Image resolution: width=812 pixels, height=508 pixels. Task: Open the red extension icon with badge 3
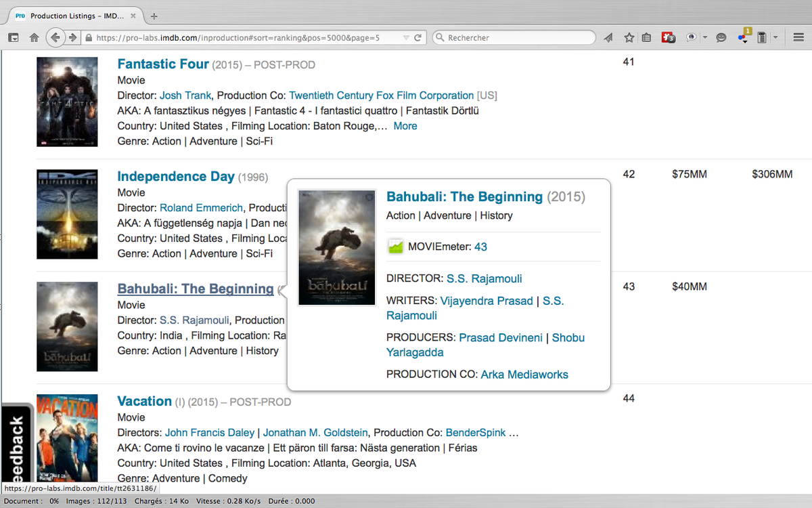click(669, 38)
